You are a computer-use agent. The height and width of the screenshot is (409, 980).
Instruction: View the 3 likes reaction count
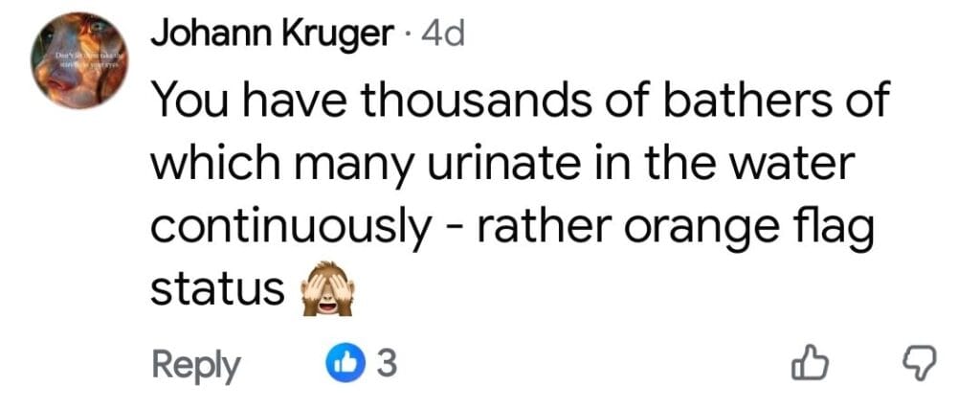pyautogui.click(x=387, y=363)
